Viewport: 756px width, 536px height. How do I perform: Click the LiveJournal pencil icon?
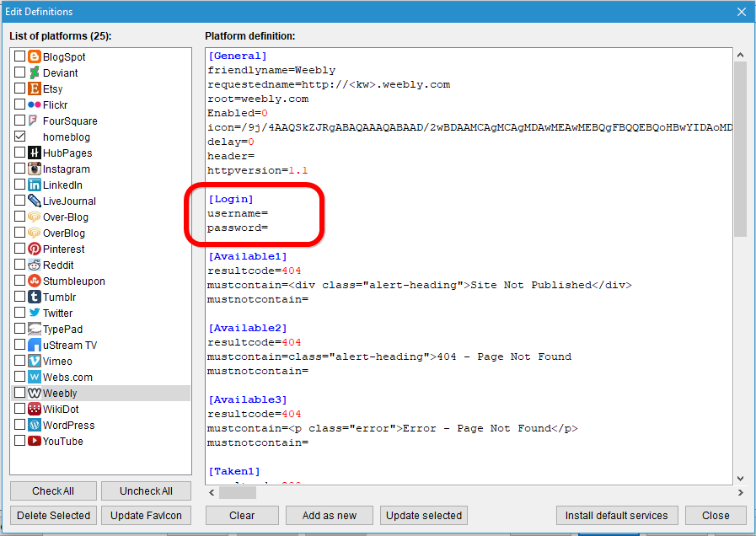35,201
